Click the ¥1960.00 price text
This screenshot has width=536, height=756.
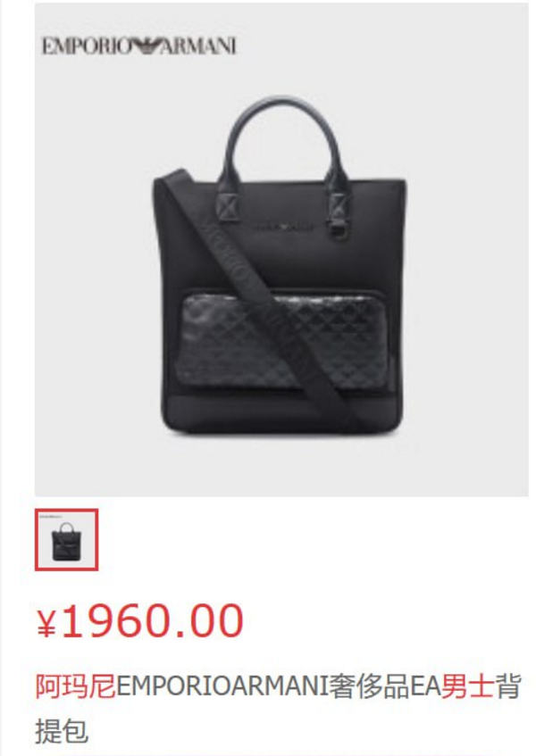(x=140, y=620)
